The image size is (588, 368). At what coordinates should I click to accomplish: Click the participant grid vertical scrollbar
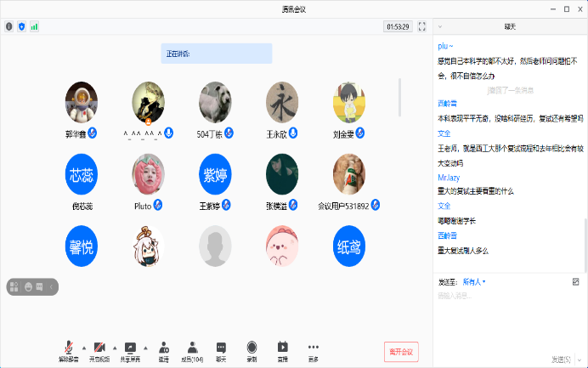pyautogui.click(x=400, y=98)
